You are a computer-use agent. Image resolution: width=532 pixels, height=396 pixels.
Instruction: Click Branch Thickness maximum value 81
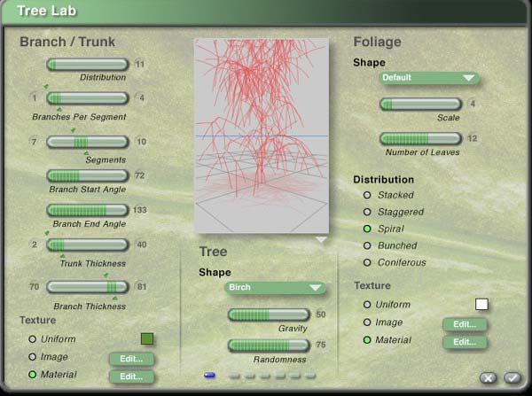click(x=142, y=286)
